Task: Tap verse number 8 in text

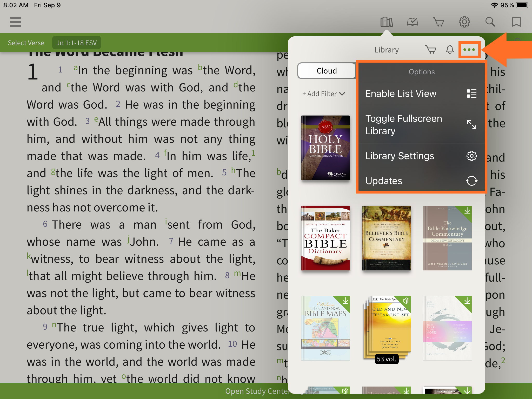Action: 227,275
